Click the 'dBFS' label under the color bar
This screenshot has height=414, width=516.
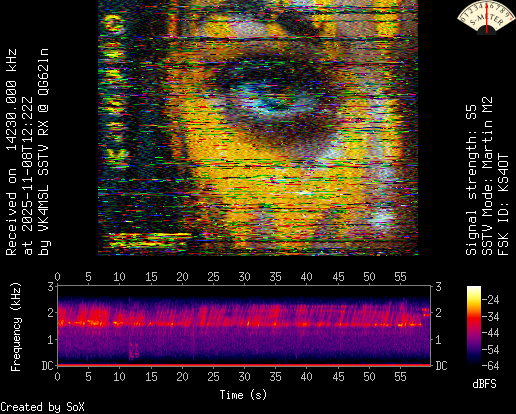point(484,384)
